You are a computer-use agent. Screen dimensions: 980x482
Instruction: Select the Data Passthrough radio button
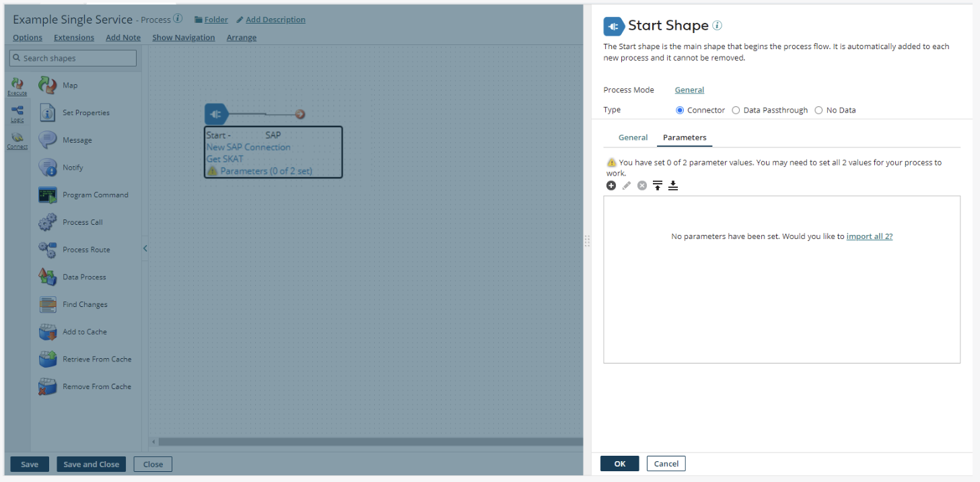click(x=736, y=110)
